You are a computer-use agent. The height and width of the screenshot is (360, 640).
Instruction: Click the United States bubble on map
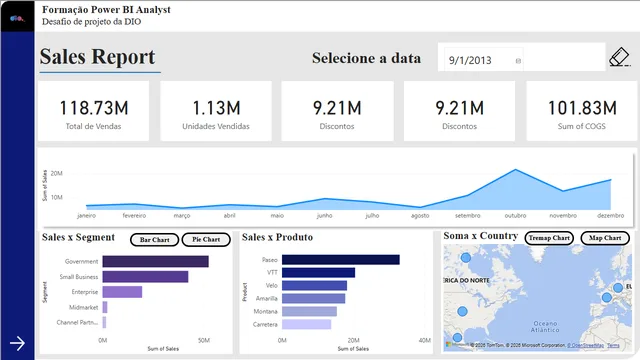pyautogui.click(x=462, y=311)
